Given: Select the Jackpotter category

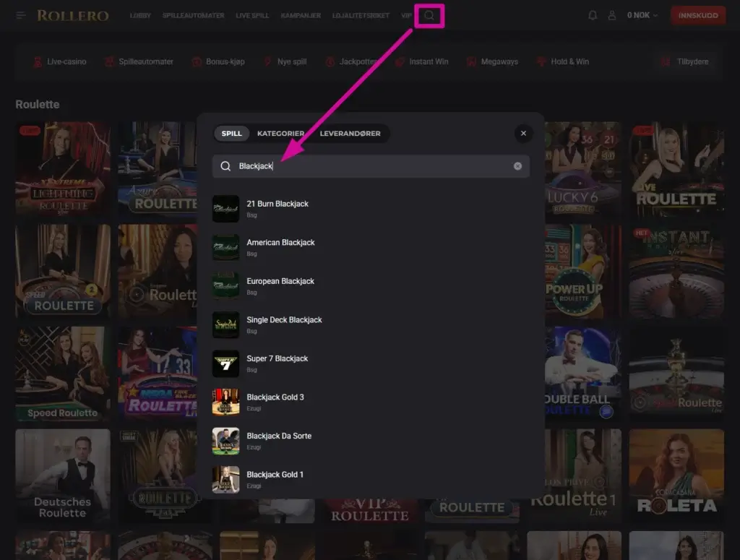Looking at the screenshot, I should tap(352, 62).
